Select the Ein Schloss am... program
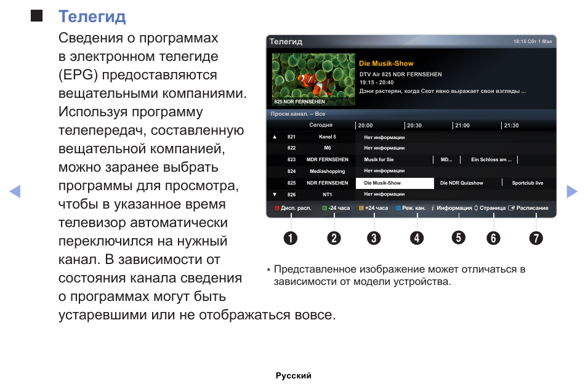This screenshot has height=384, width=588. coord(491,159)
